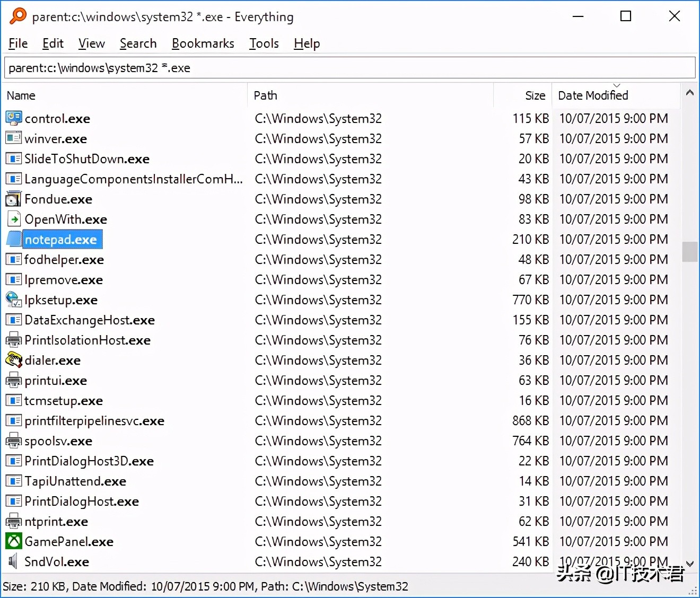This screenshot has height=598, width=700.
Task: Click the printer icon next to spoolsv.exe
Action: (13, 441)
